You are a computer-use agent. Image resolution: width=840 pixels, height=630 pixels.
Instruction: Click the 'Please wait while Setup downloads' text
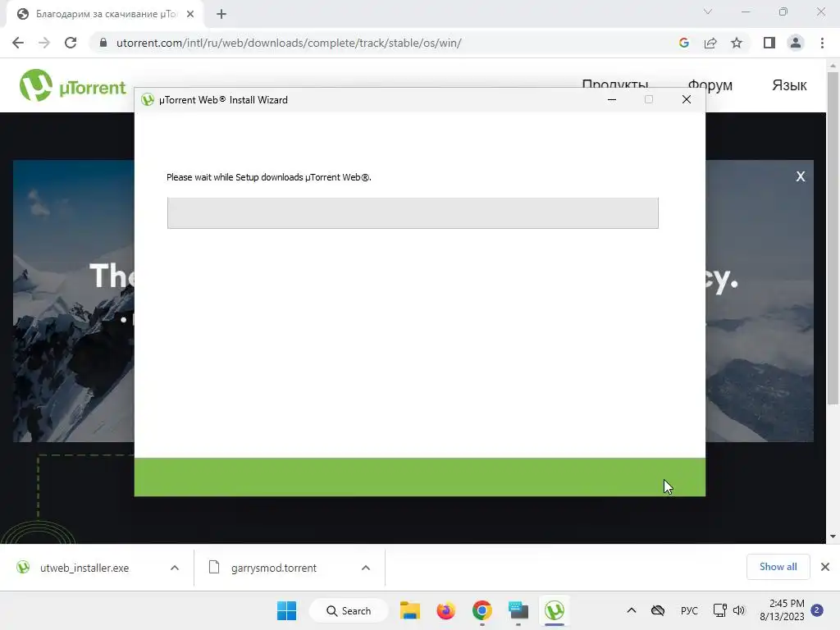(x=268, y=177)
